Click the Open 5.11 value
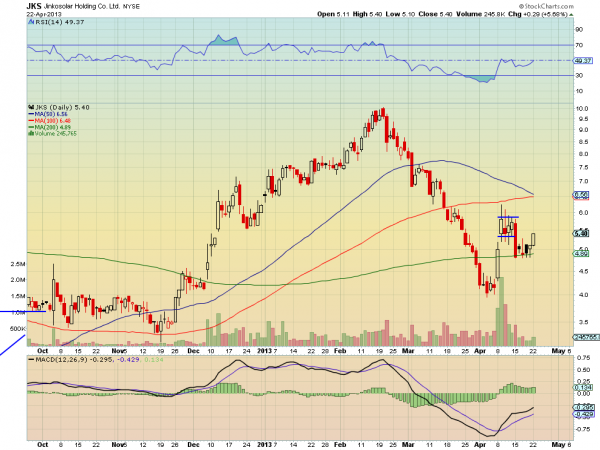The width and height of the screenshot is (600, 450). coord(333,14)
